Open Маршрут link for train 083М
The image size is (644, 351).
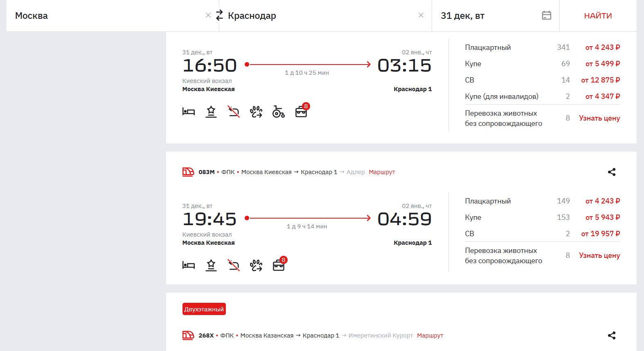pos(382,172)
